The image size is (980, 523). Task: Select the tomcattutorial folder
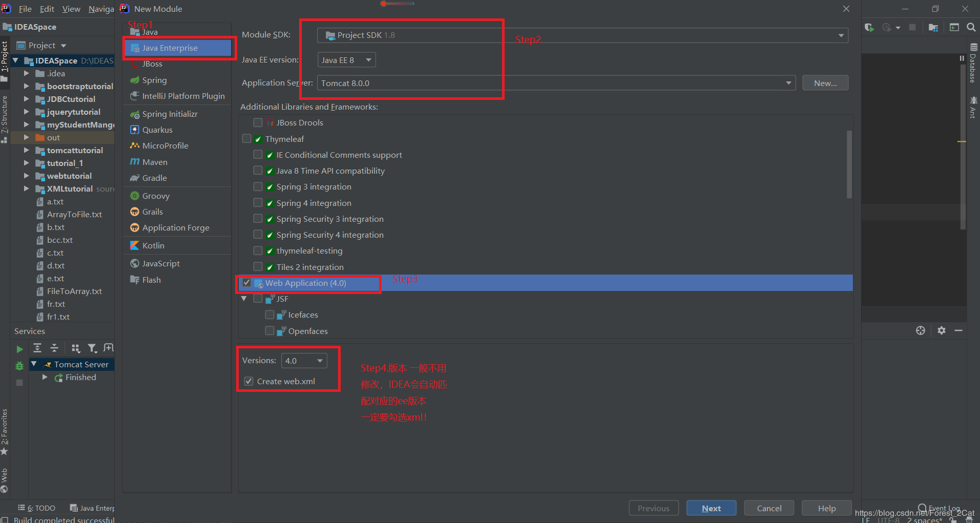pyautogui.click(x=75, y=150)
